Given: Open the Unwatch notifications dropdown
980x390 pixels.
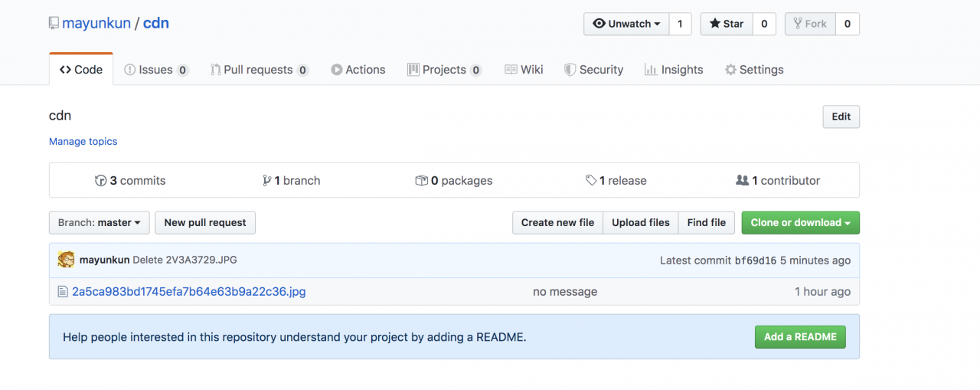Looking at the screenshot, I should (x=626, y=24).
